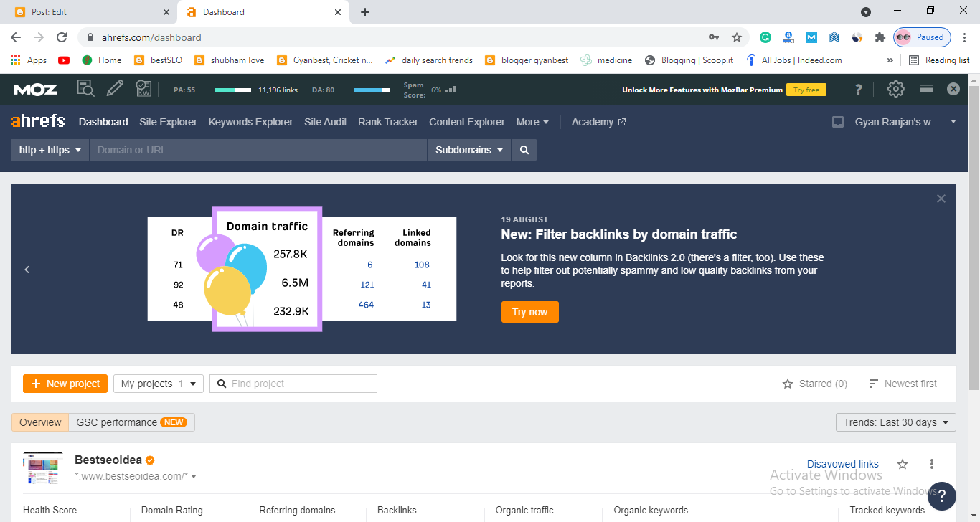Image resolution: width=980 pixels, height=522 pixels.
Task: Open Reading list
Action: click(x=940, y=60)
